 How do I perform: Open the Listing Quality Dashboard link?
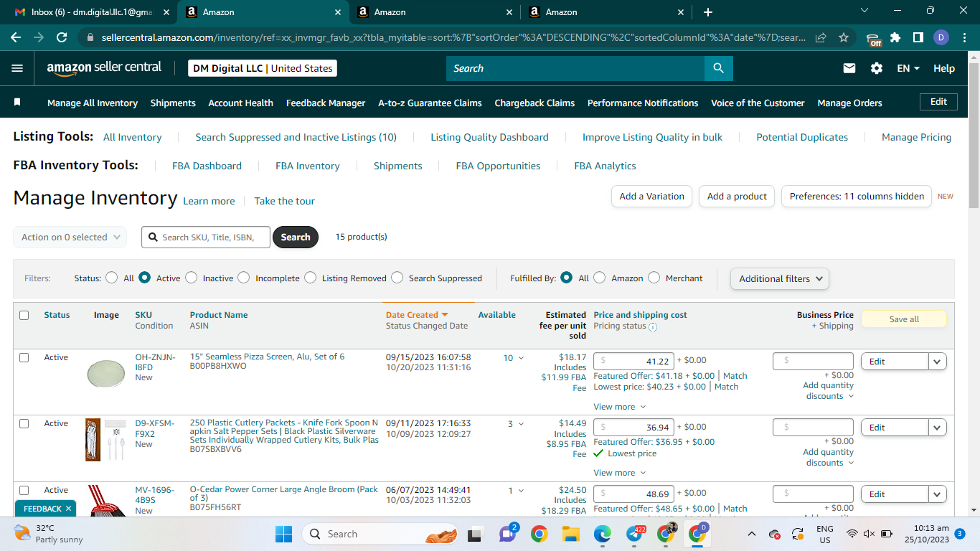pos(489,137)
